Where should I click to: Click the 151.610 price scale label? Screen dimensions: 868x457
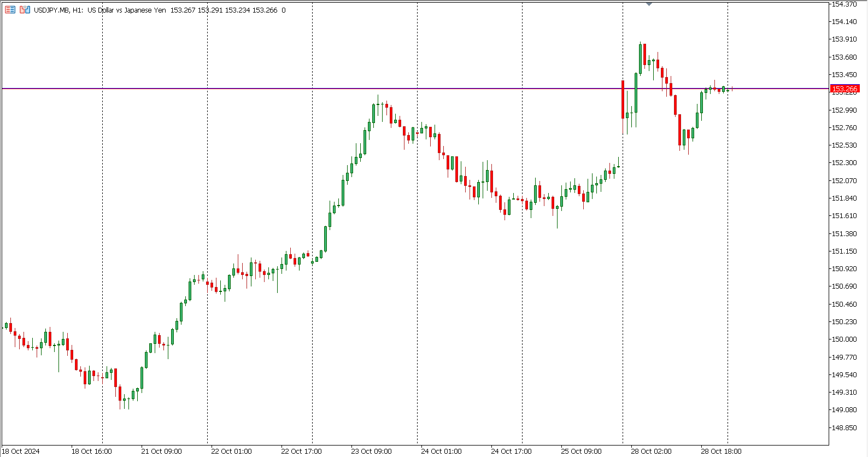point(844,216)
